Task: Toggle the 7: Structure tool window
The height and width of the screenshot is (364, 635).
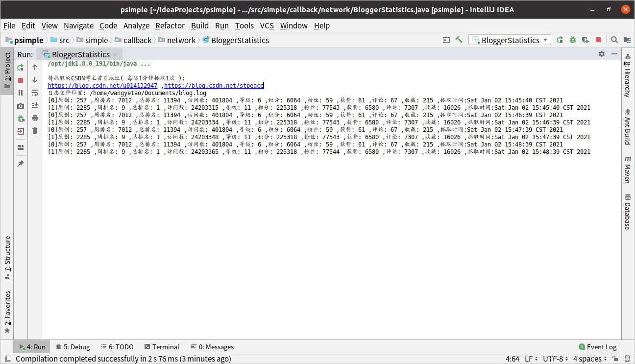Action: (7, 258)
